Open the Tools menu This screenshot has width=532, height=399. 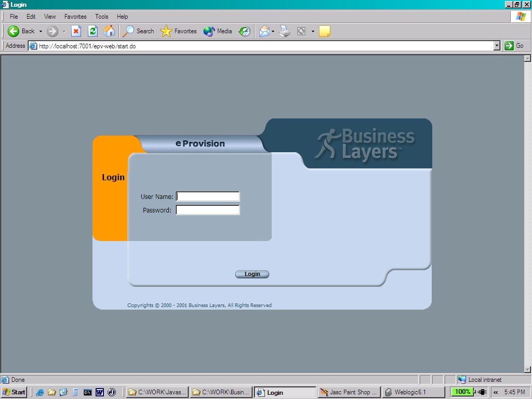[x=102, y=17]
